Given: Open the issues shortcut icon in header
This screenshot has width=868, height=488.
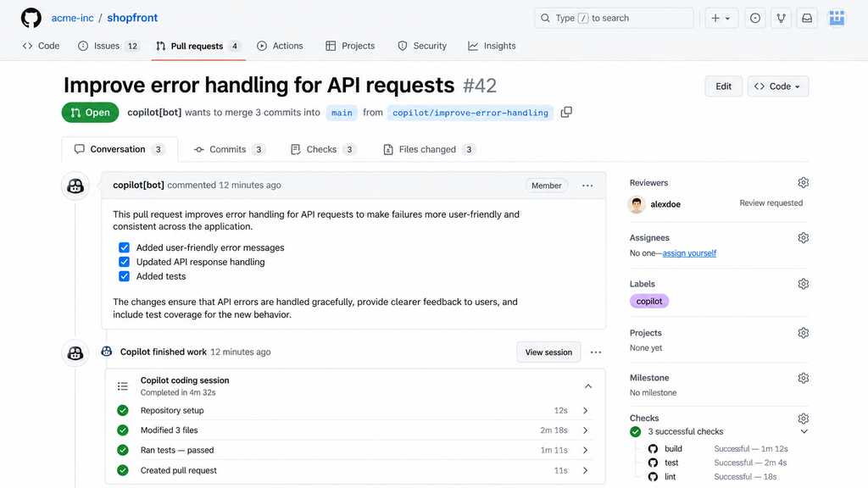Looking at the screenshot, I should 755,19.
